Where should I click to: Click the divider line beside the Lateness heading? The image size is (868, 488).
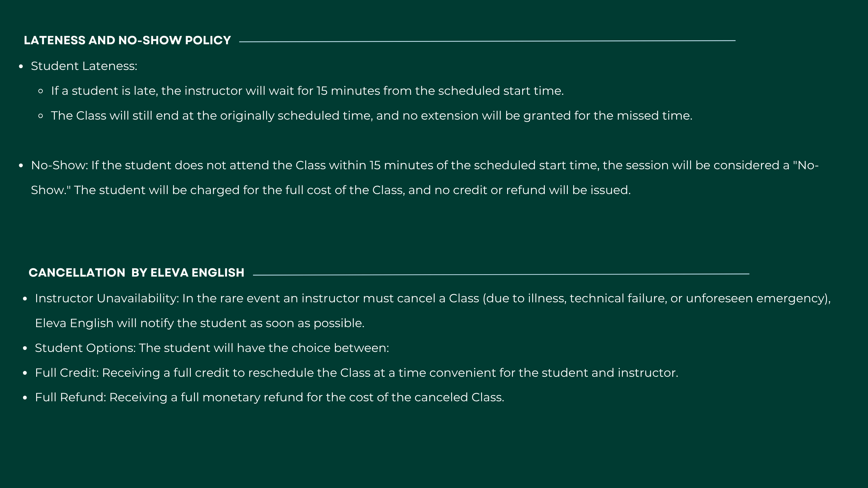487,41
